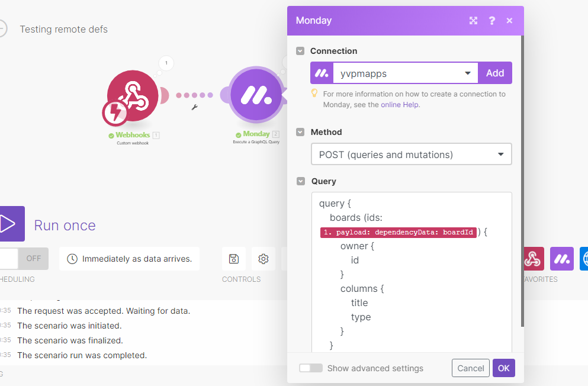Image resolution: width=588 pixels, height=386 pixels.
Task: Toggle scenario scheduling OFF switch
Action: [x=24, y=258]
